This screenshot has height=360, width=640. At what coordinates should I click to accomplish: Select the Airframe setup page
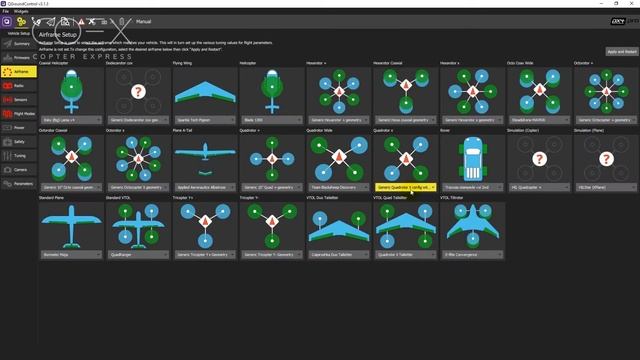click(x=19, y=72)
